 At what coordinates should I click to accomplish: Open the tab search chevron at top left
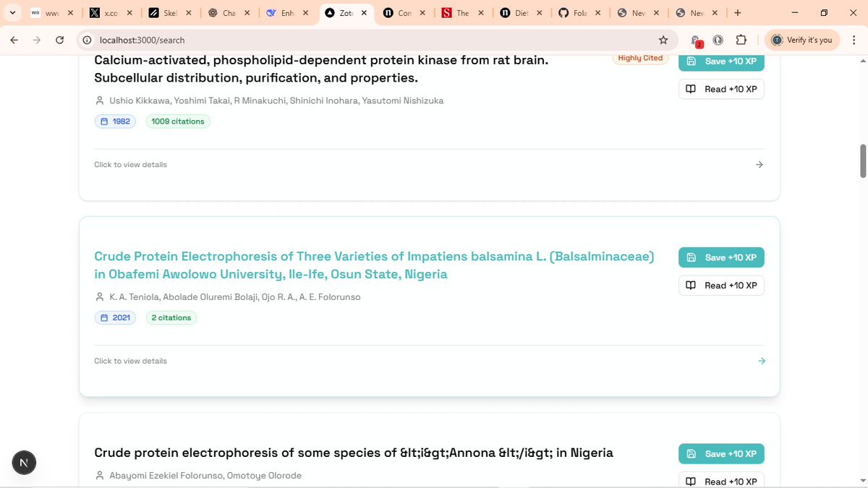(12, 12)
